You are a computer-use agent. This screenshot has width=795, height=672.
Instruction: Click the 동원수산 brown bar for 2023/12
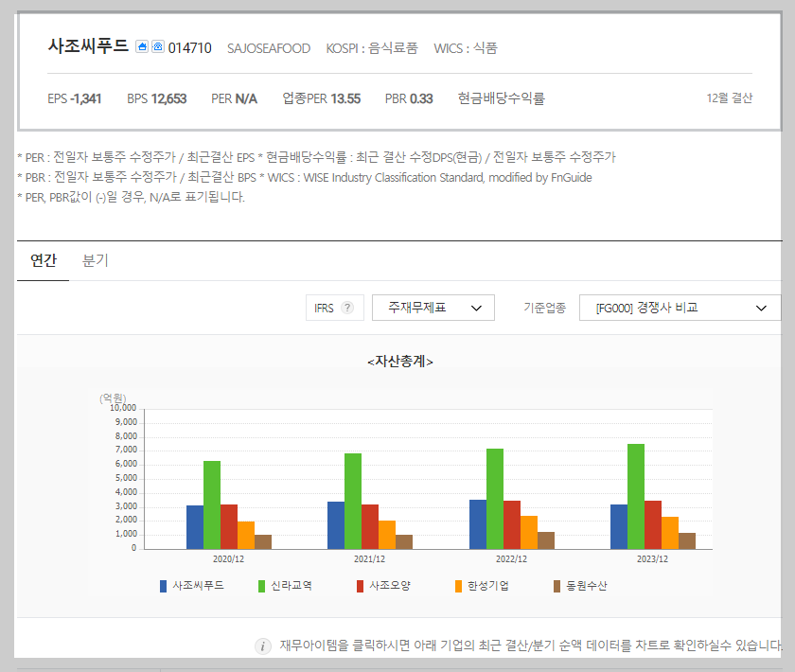click(687, 540)
